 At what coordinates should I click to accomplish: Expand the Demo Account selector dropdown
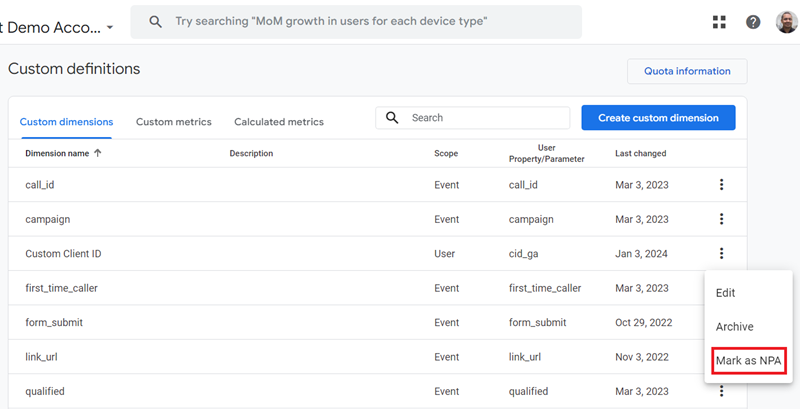point(108,27)
